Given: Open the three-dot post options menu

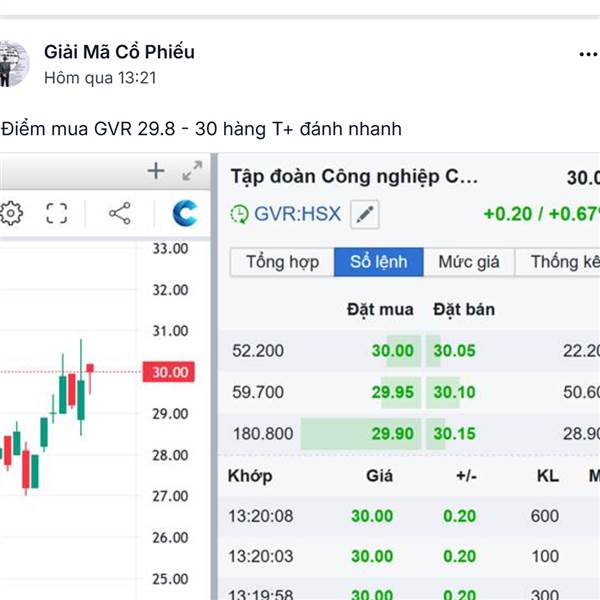Looking at the screenshot, I should [x=589, y=54].
